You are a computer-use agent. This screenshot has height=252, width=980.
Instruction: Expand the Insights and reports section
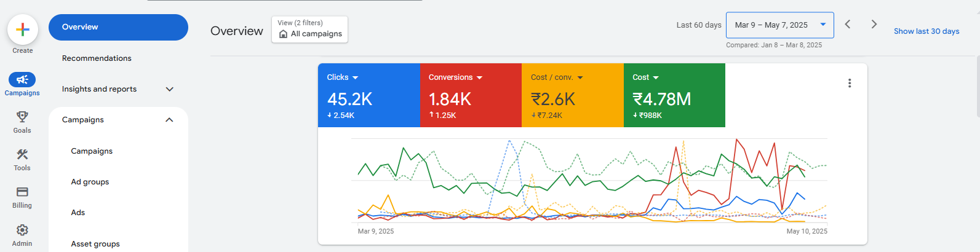(x=170, y=89)
